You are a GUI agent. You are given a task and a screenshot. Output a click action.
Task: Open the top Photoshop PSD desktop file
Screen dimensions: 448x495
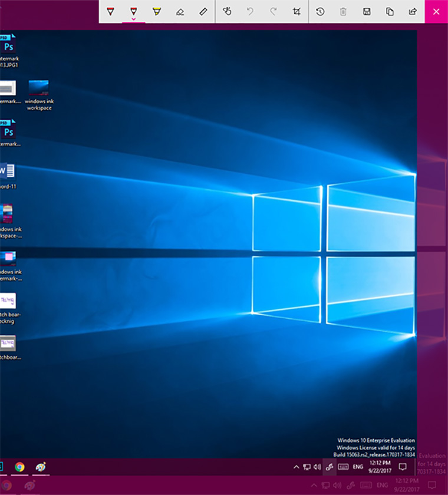[x=8, y=51]
